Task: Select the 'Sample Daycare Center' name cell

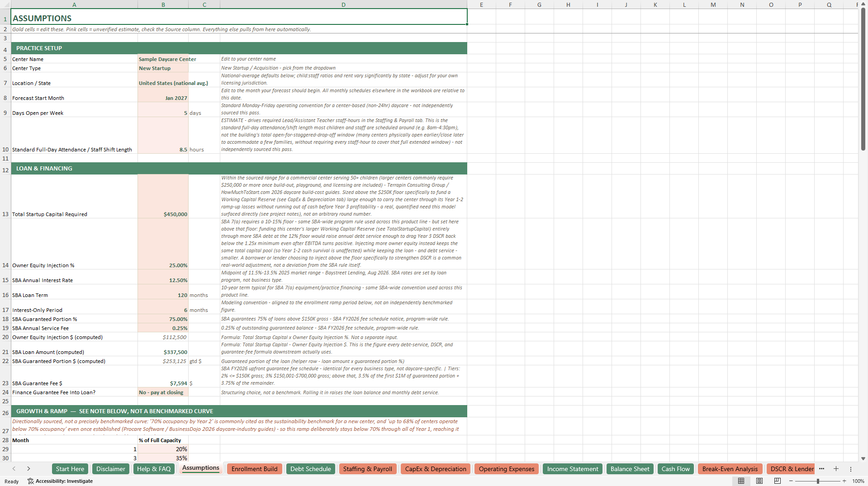Action: [x=163, y=59]
